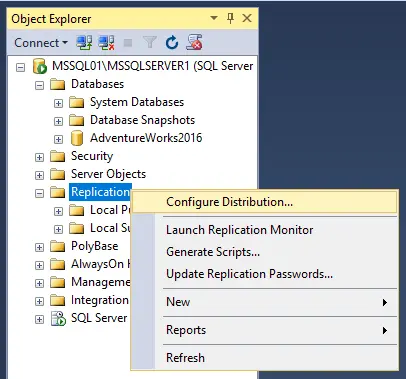Select the AdventureWorks2016 tree label

[146, 138]
